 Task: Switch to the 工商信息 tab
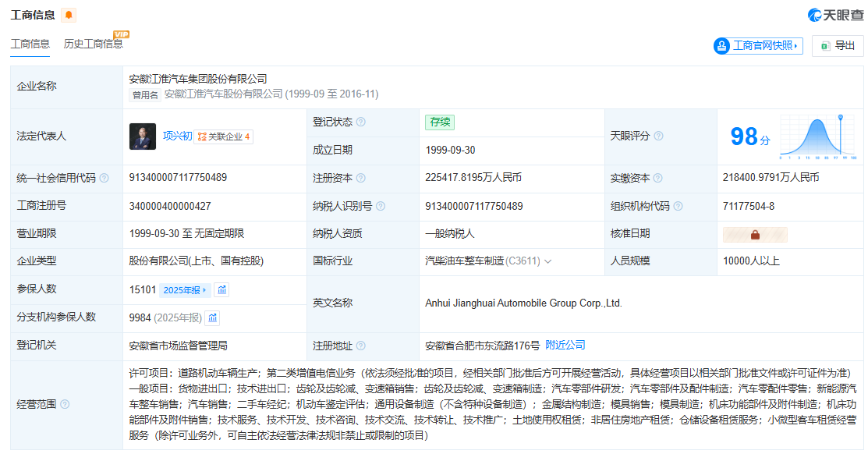pyautogui.click(x=30, y=44)
